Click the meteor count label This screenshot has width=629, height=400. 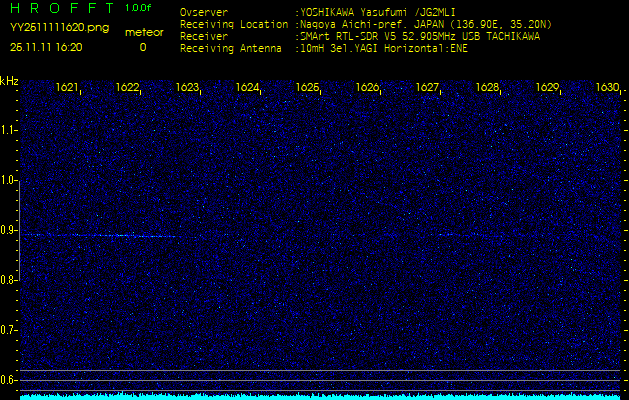tap(142, 33)
